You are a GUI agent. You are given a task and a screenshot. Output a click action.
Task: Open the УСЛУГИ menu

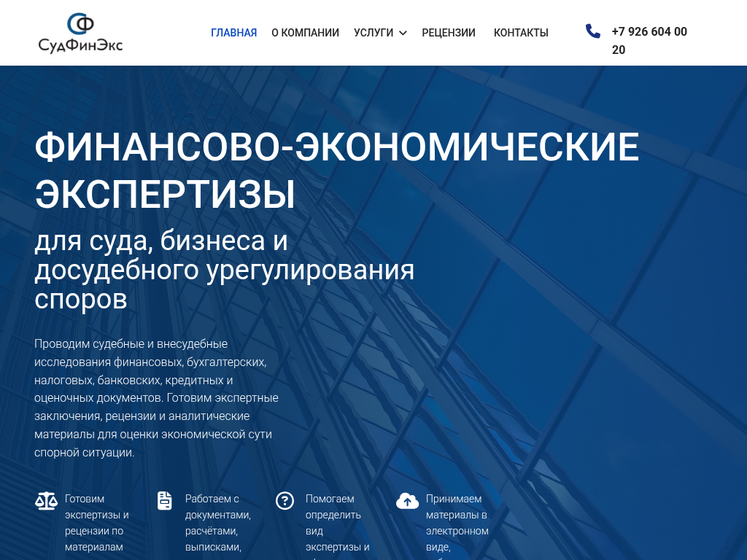tap(373, 33)
